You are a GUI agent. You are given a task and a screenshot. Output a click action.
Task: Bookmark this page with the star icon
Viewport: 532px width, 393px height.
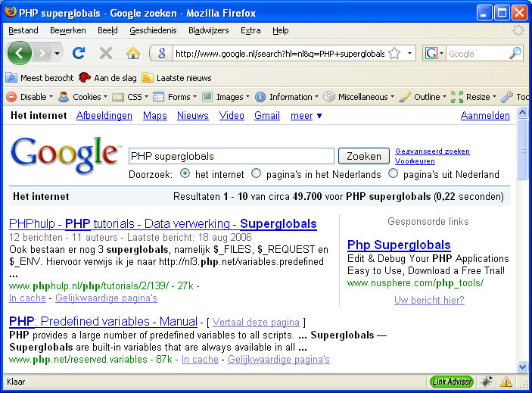[x=393, y=54]
